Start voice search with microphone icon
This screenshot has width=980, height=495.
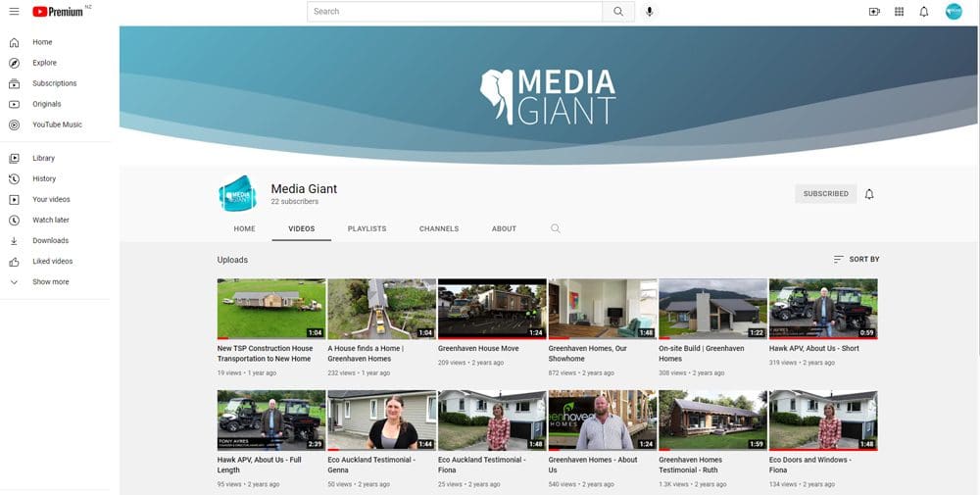point(650,11)
